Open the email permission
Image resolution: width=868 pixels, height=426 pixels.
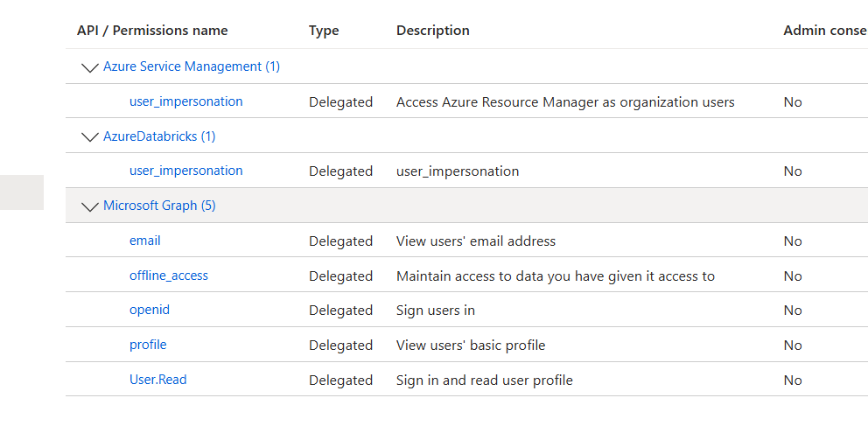click(145, 241)
